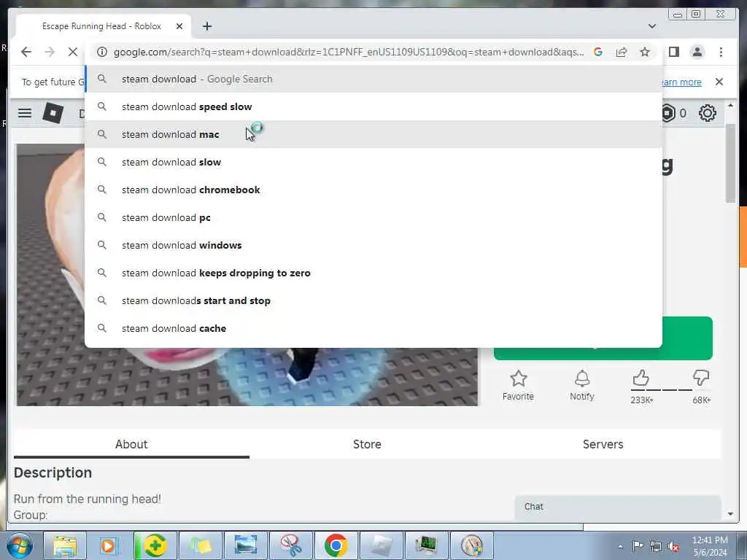747x560 pixels.
Task: Open Chrome from the taskbar
Action: pyautogui.click(x=336, y=545)
